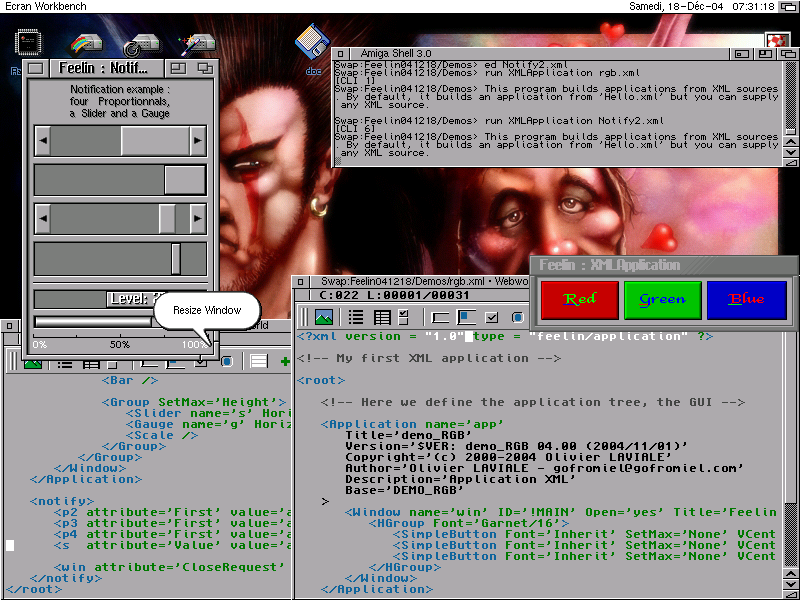The width and height of the screenshot is (800, 600).
Task: Click the Feelin Notif window title bar
Action: [106, 68]
